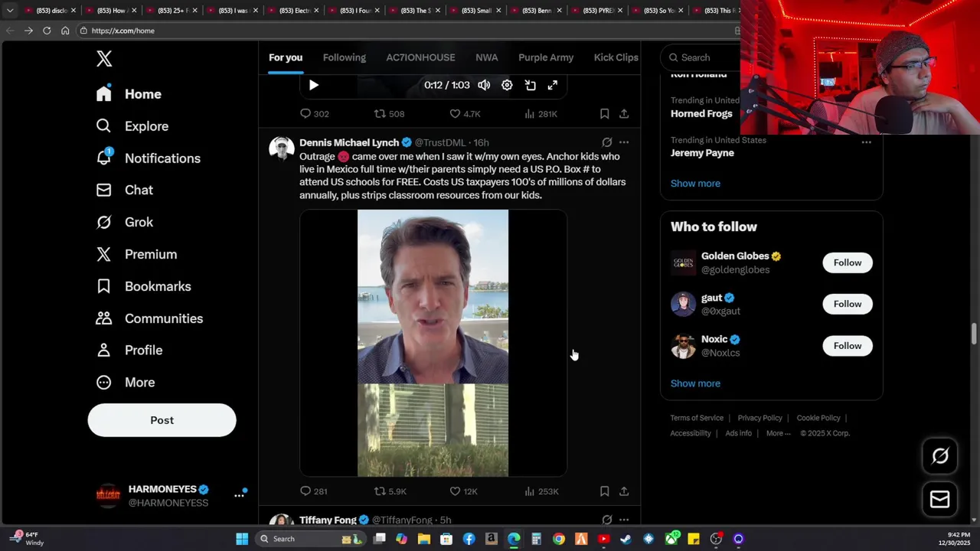Viewport: 980px width, 551px height.
Task: Repost the post with 508 reposts
Action: coord(389,114)
